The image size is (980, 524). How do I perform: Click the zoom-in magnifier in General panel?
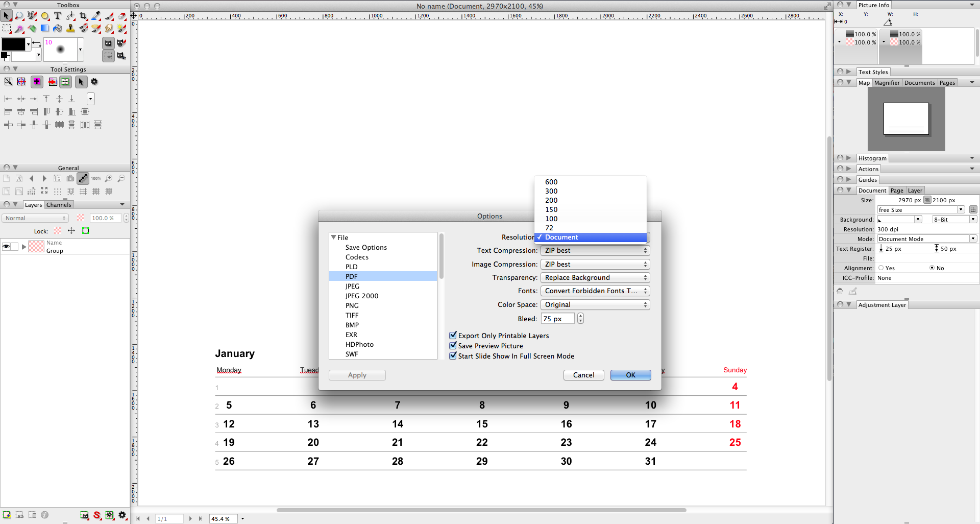[x=109, y=178]
